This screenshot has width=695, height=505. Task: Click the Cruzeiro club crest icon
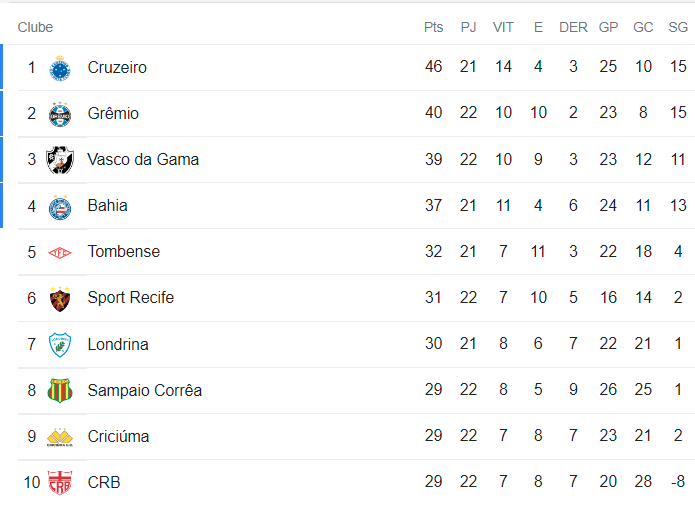pos(61,68)
